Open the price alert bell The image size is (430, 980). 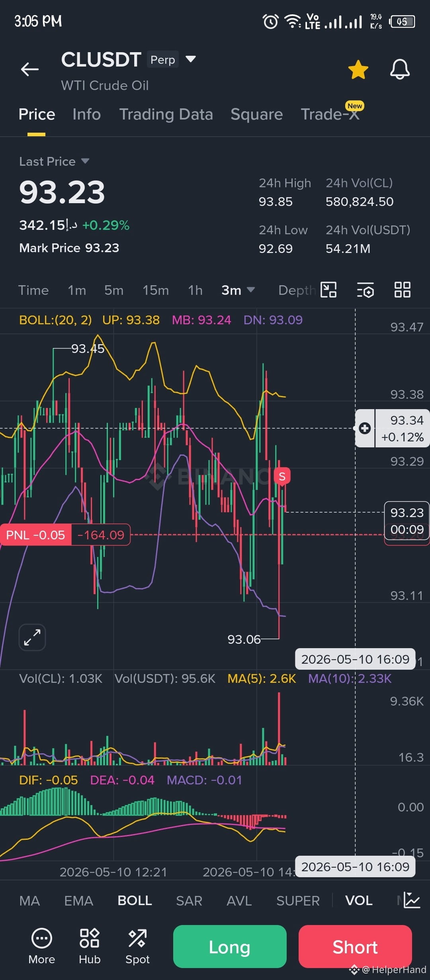tap(400, 69)
